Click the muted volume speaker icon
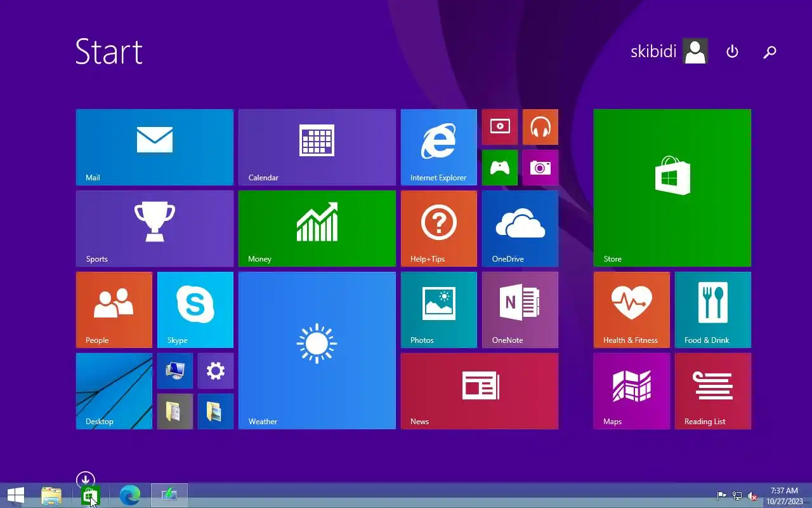 pos(752,496)
